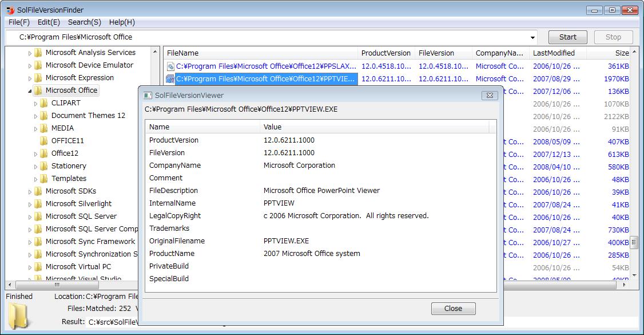Click the CompanyNa... column header
The height and width of the screenshot is (335, 644).
pyautogui.click(x=500, y=53)
